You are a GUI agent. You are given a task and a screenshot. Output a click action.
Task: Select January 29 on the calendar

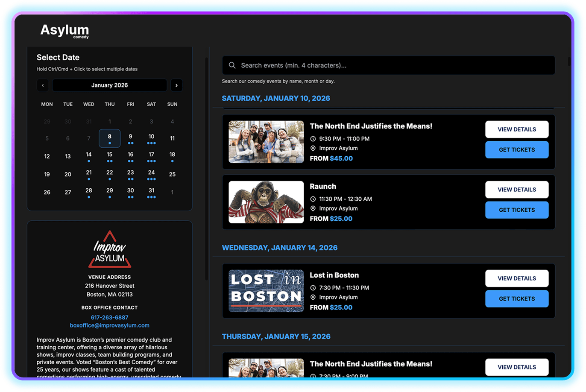(x=110, y=192)
